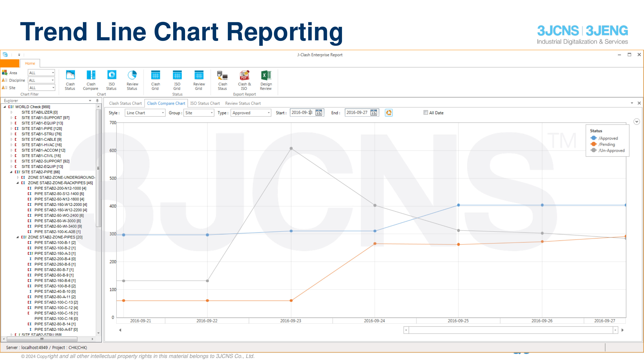
Task: Collapse ZONE STAB2-ZONE-PIPES node
Action: click(18, 237)
